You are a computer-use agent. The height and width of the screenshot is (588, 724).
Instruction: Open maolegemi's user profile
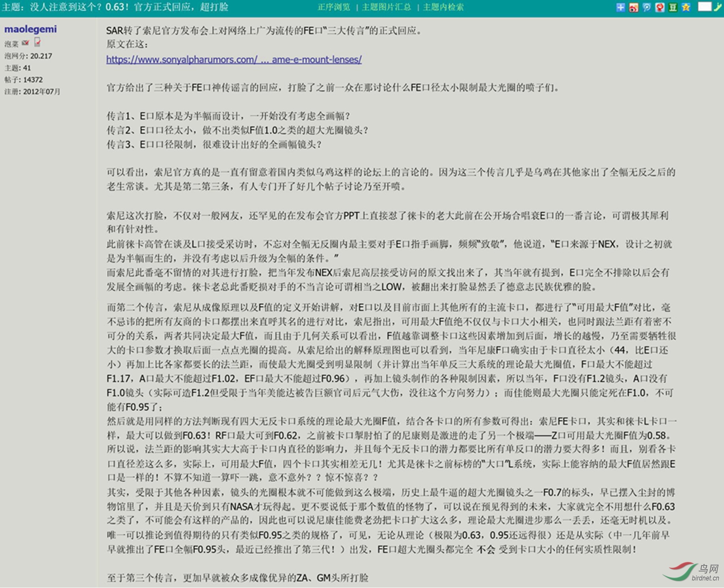click(x=30, y=29)
